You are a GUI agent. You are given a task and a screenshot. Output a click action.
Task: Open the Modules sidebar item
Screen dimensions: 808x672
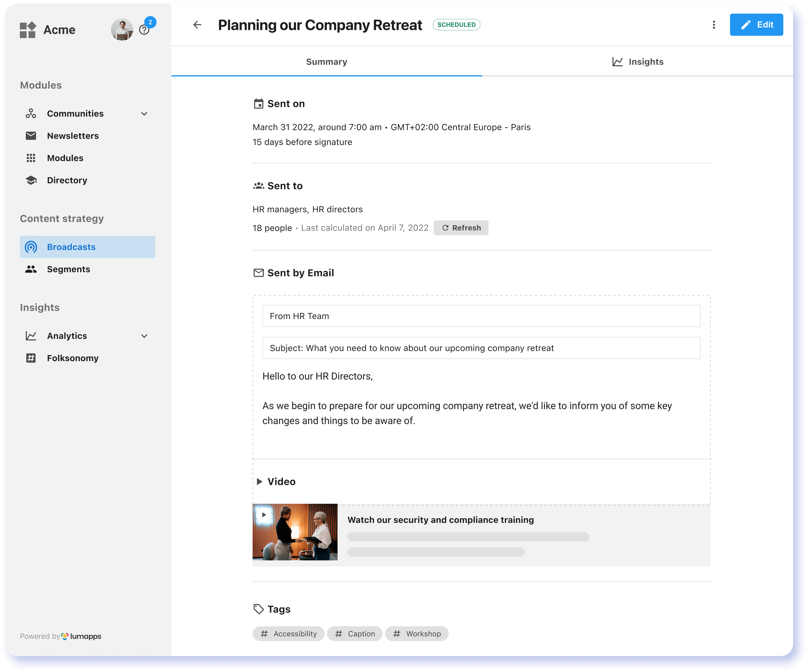88,158
